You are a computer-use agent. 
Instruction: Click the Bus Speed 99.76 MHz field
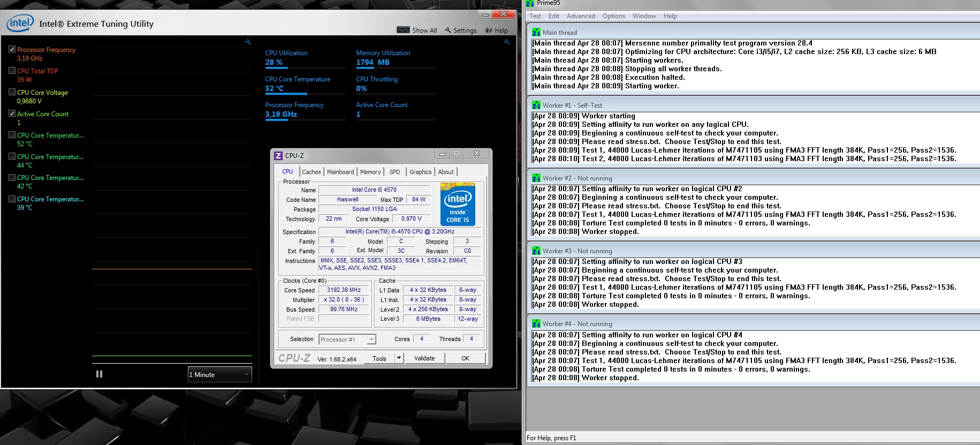tap(344, 309)
